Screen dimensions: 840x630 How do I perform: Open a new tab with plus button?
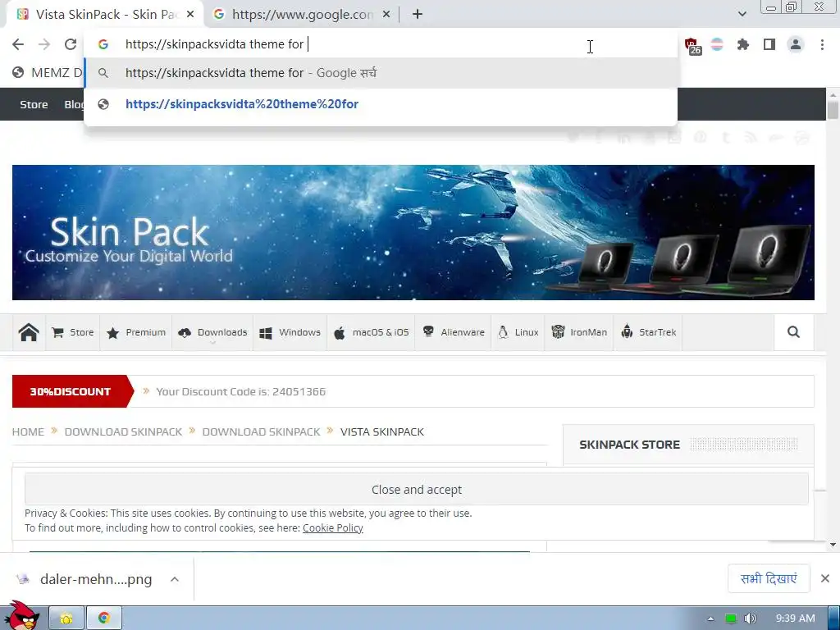pyautogui.click(x=418, y=15)
